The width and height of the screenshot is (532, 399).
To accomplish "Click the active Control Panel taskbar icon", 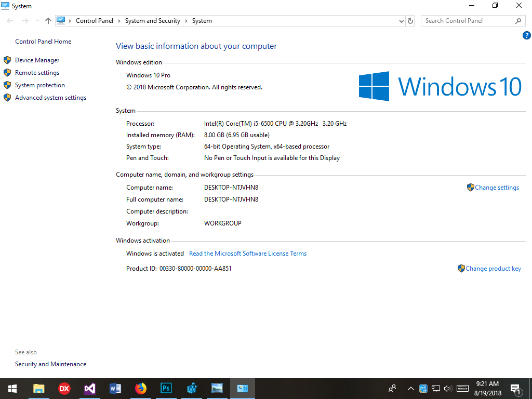I will [x=243, y=389].
